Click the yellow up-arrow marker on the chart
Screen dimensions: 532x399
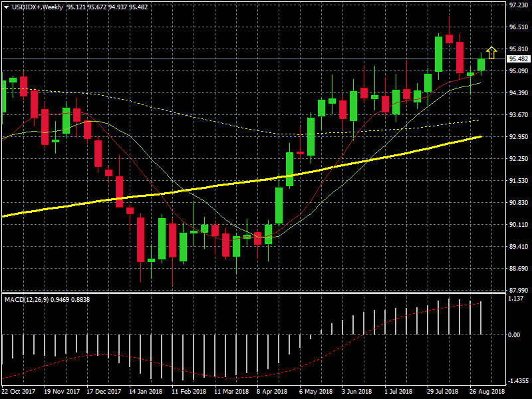(491, 53)
